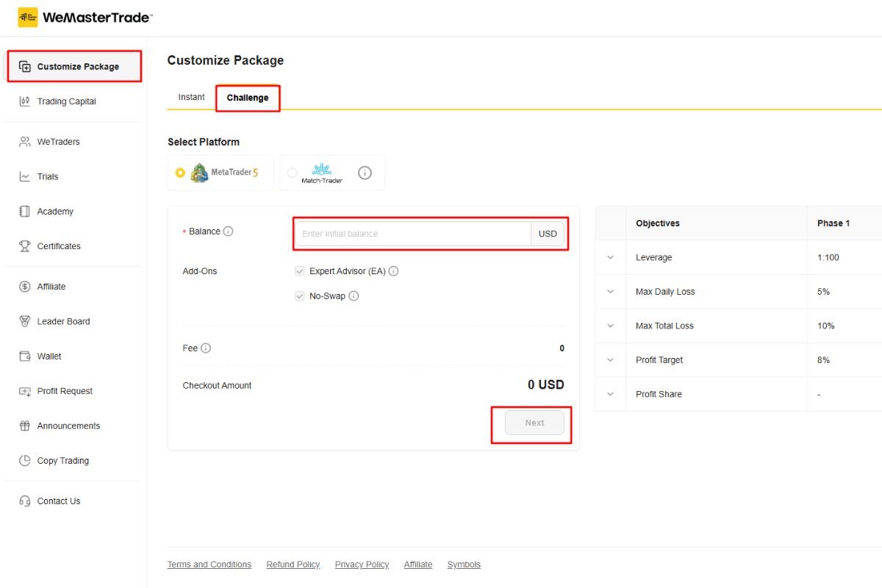Select Match-Trader platform radio button
This screenshot has height=588, width=882.
pyautogui.click(x=293, y=173)
